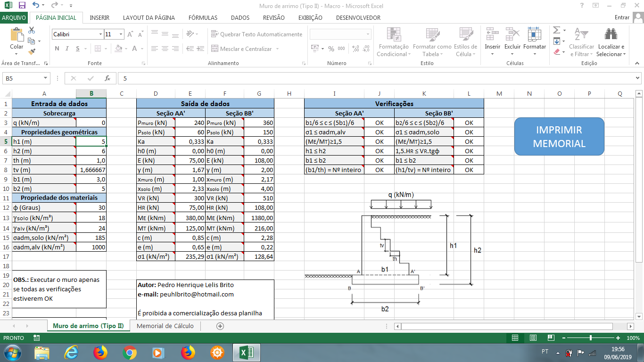Expand the Name Box dropdown showing B5

point(46,78)
